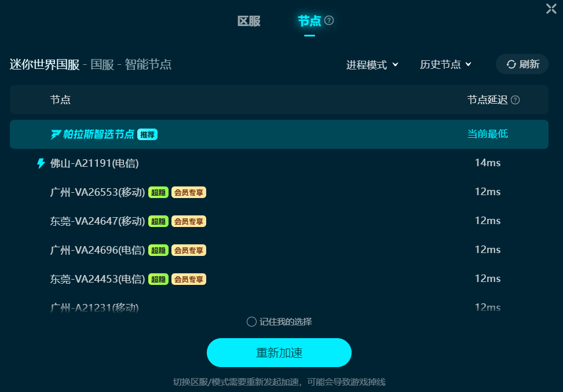Select node 广州-VA24696(电信)
Screen dimensions: 563x392
(279, 250)
